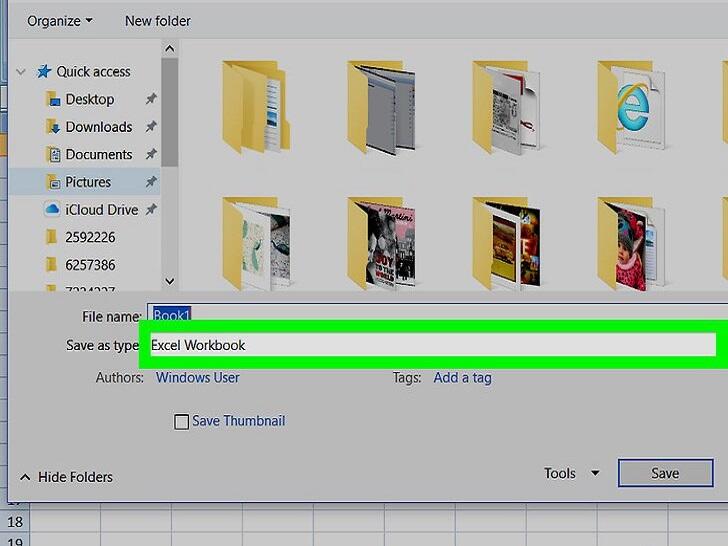
Task: Open the Save as type Excel Workbook dropdown
Action: [x=433, y=345]
